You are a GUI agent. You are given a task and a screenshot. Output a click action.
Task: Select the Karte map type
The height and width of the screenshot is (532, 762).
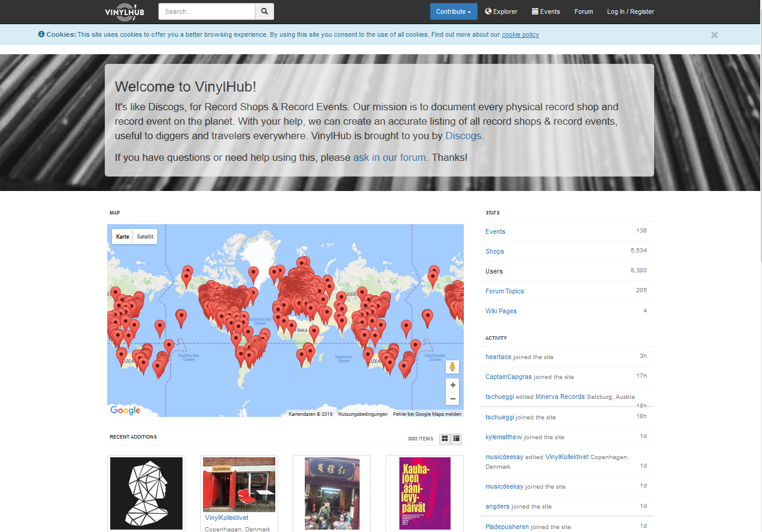(x=123, y=237)
